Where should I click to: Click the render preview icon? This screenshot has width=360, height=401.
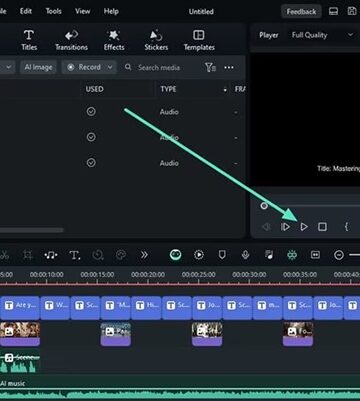[x=199, y=255]
